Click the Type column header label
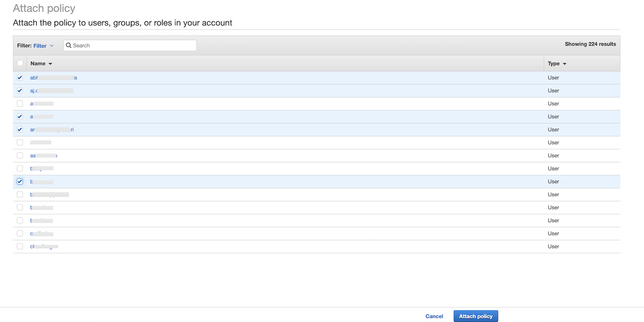Screen dimensions: 644x322 click(x=553, y=64)
